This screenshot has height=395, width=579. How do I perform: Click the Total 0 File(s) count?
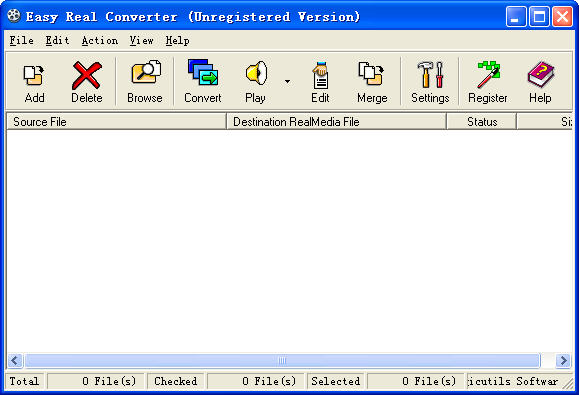pyautogui.click(x=96, y=381)
